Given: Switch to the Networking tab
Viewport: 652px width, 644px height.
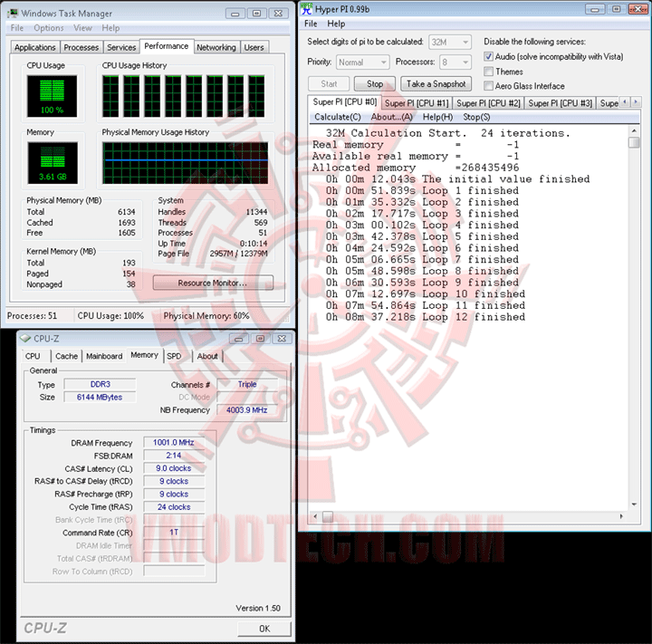Looking at the screenshot, I should 216,47.
